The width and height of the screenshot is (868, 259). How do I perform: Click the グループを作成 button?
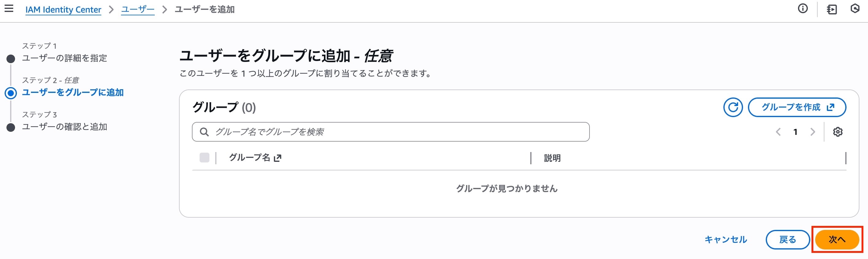797,107
